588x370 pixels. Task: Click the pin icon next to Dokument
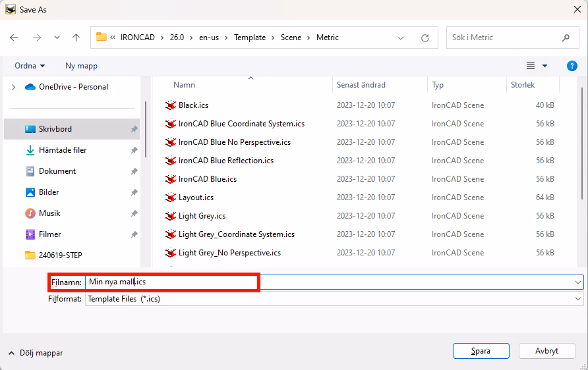pos(134,171)
